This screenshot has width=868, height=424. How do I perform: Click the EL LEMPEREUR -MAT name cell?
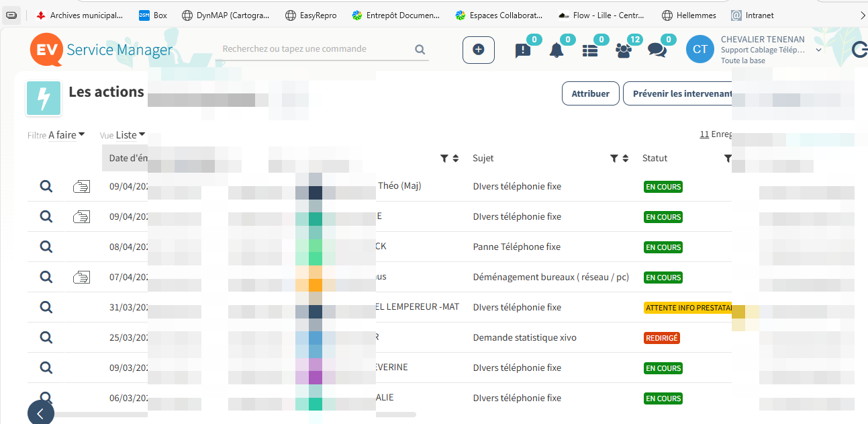point(418,306)
